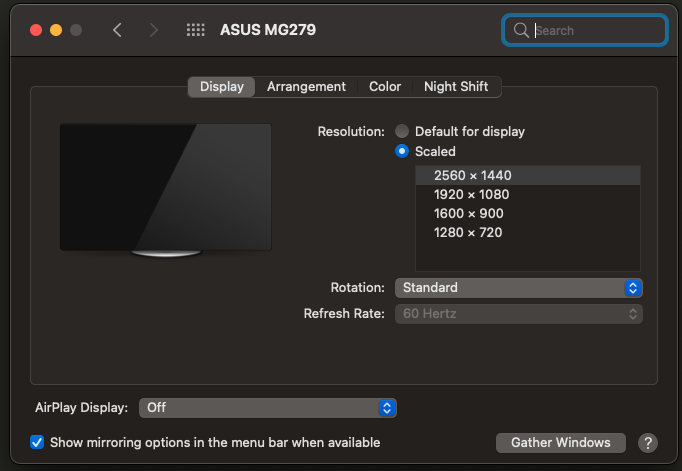
Task: Open the show-all preferences grid icon
Action: coord(196,30)
